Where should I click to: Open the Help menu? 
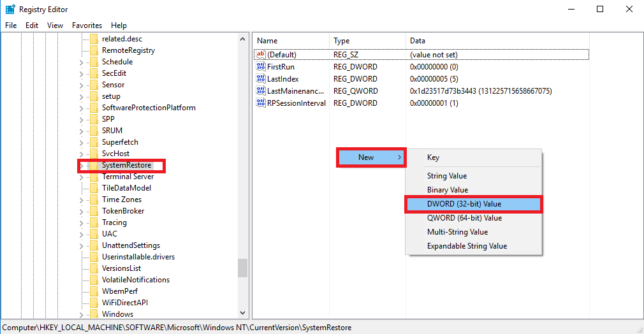pos(119,25)
